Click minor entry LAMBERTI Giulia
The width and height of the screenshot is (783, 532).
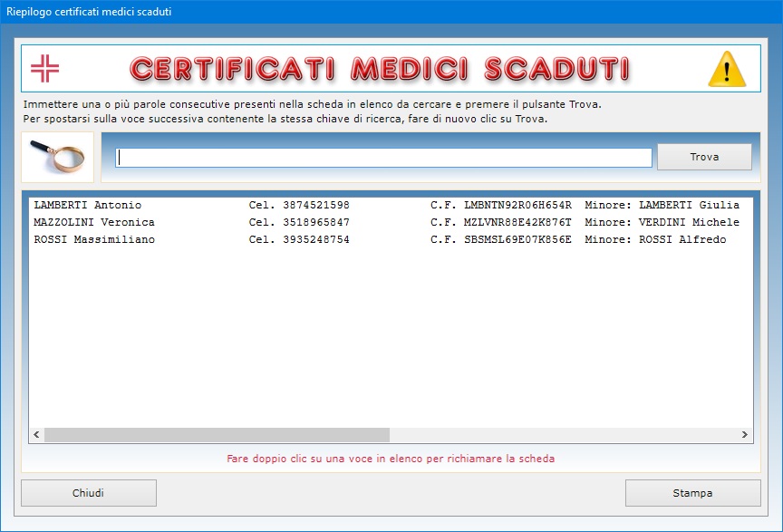pos(689,205)
